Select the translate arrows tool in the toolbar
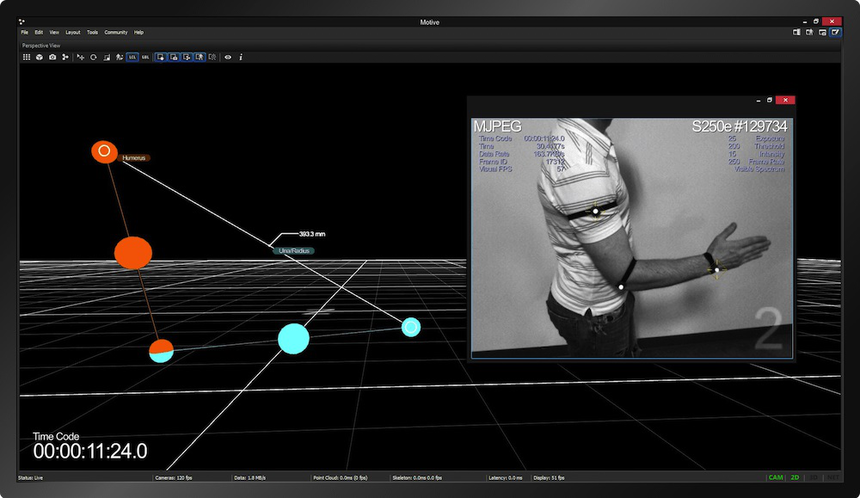Viewport: 860px width, 498px height. click(81, 57)
